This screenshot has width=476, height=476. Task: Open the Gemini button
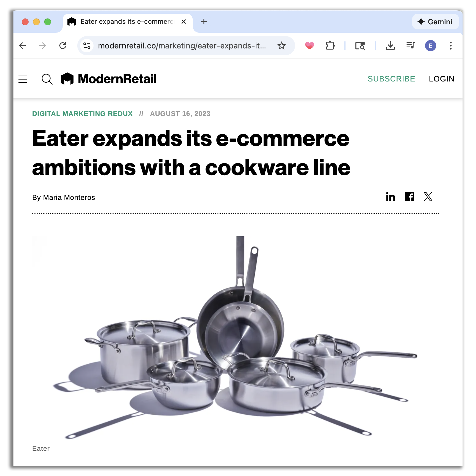[435, 22]
